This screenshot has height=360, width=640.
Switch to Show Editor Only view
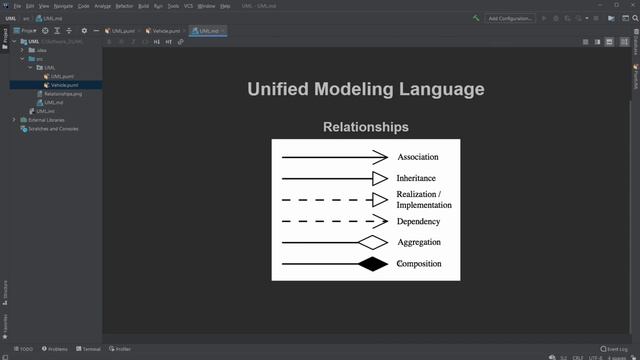[585, 42]
